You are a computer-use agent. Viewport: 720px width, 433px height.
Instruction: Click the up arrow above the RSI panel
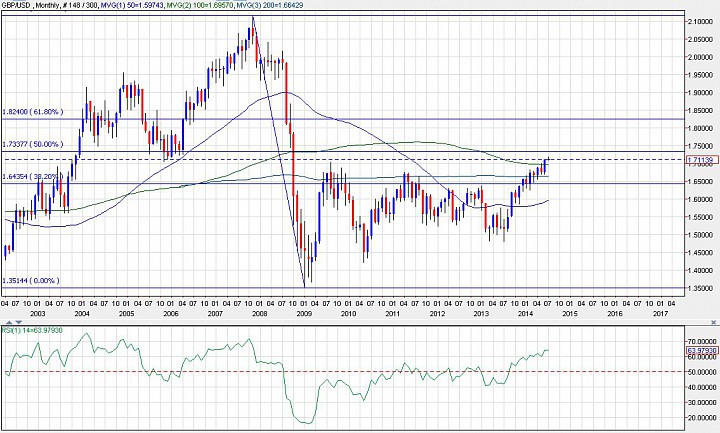(x=11, y=322)
